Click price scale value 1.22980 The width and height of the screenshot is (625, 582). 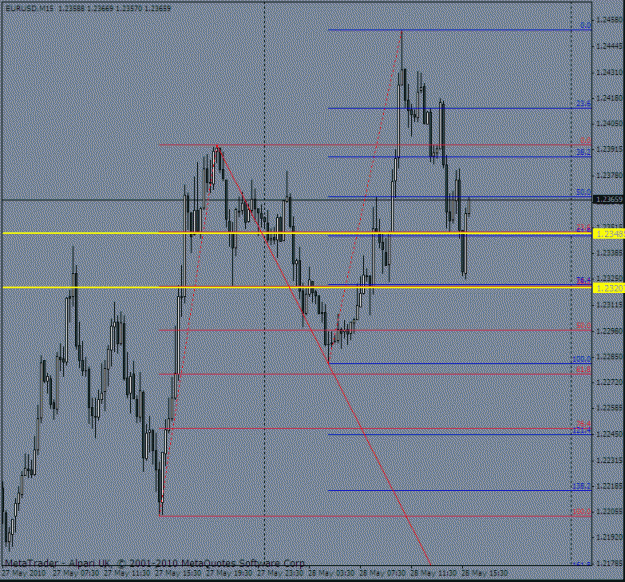tap(610, 330)
